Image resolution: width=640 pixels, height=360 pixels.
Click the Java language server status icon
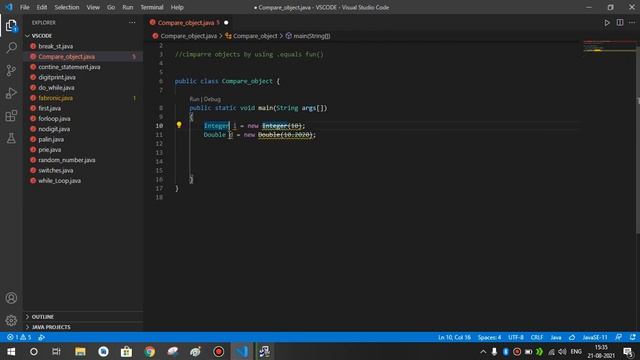pyautogui.click(x=572, y=337)
